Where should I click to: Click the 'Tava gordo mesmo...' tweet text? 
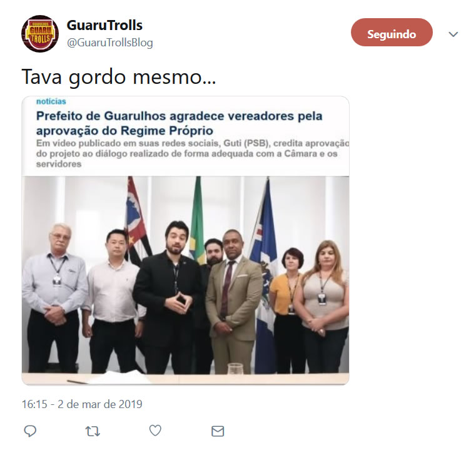click(119, 76)
